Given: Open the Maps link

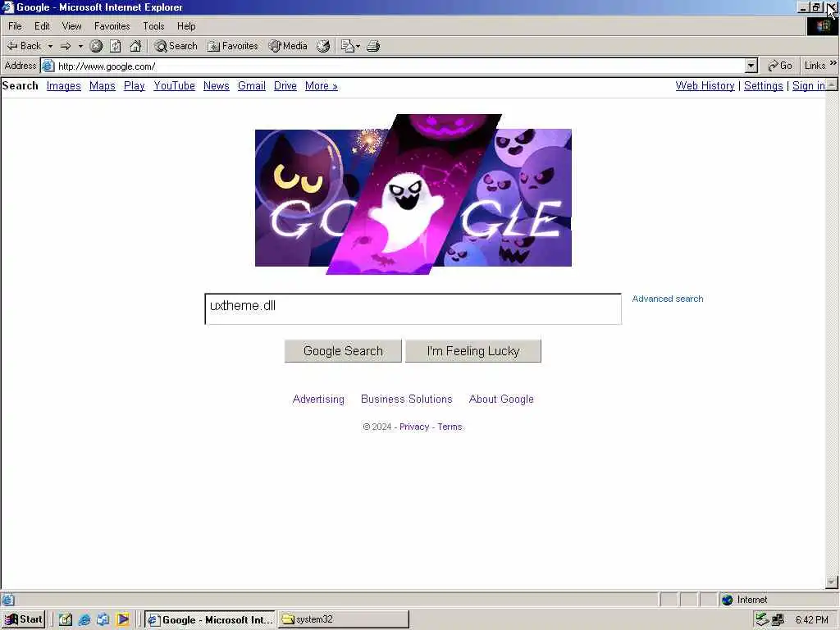Looking at the screenshot, I should pos(103,86).
